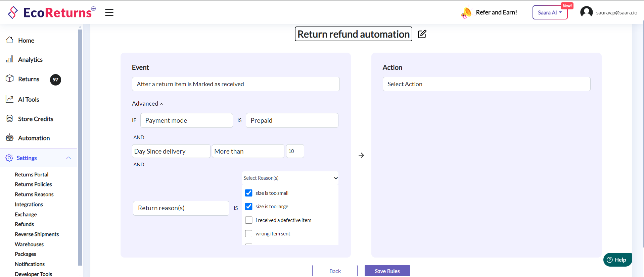The image size is (644, 277).
Task: Click the hamburger menu icon
Action: tap(109, 13)
